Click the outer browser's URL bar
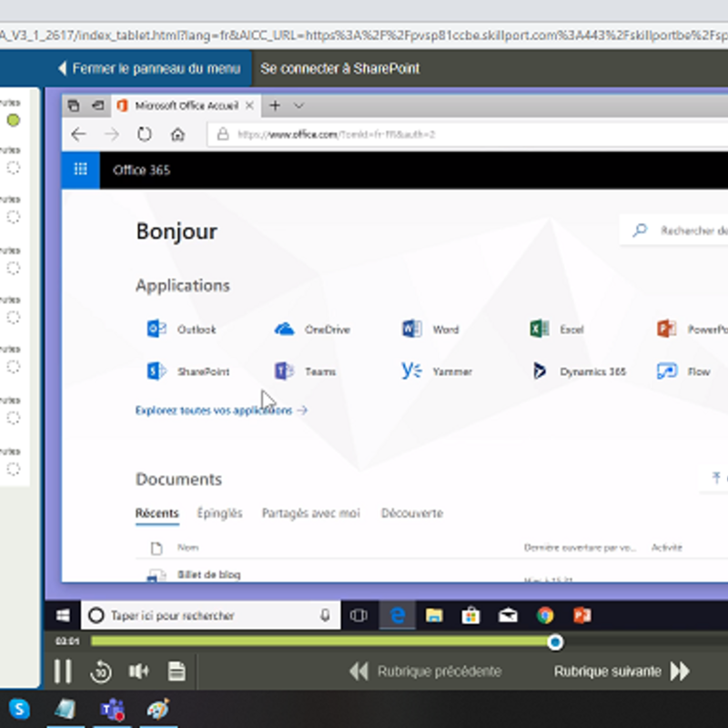728x728 pixels. (x=364, y=35)
